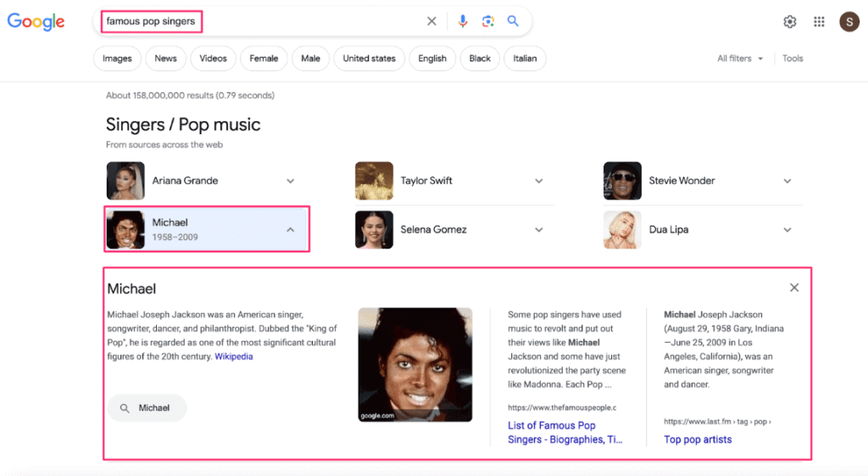Viewport: 868px width, 476px height.
Task: Expand Selena Gomez chevron
Action: (x=539, y=230)
